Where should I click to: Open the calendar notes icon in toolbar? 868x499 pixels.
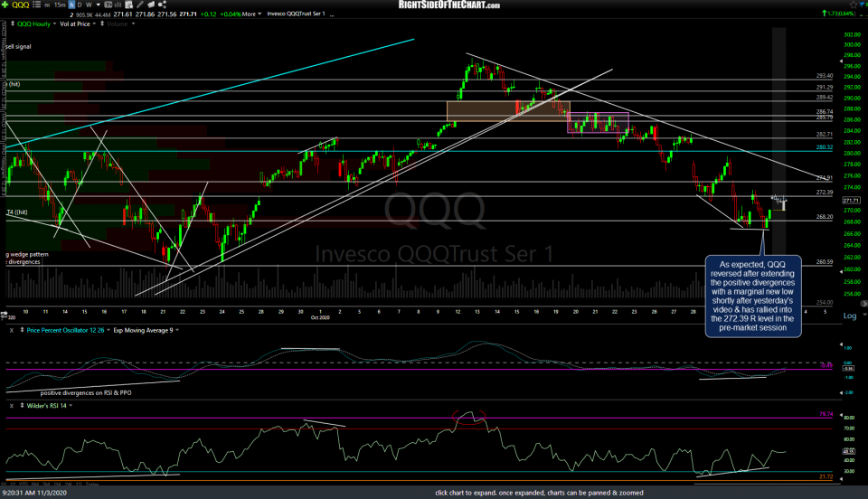[129, 5]
